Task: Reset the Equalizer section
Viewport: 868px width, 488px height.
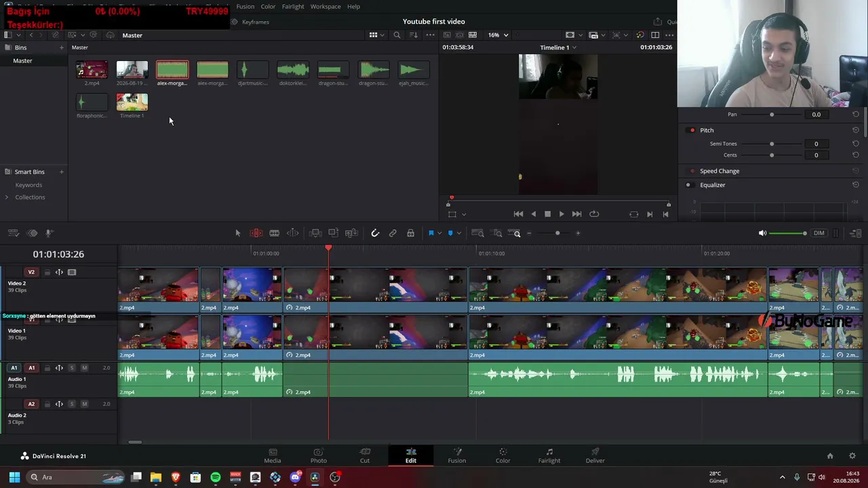Action: [856, 185]
